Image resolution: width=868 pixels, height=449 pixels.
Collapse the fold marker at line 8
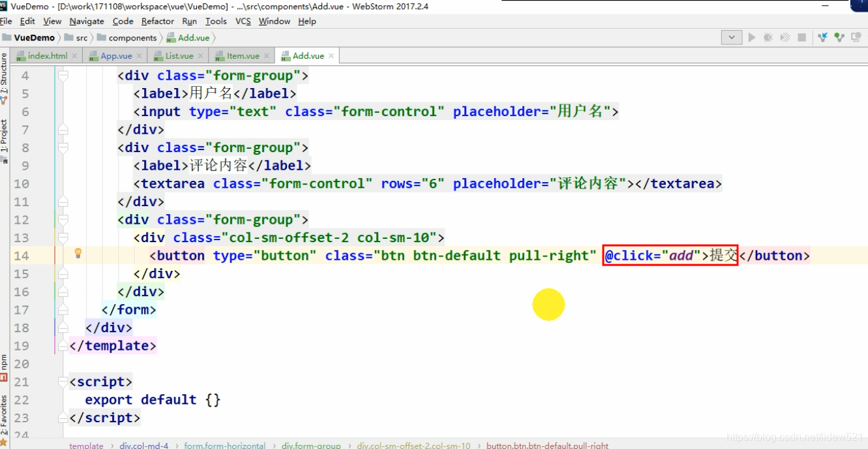[x=63, y=147]
